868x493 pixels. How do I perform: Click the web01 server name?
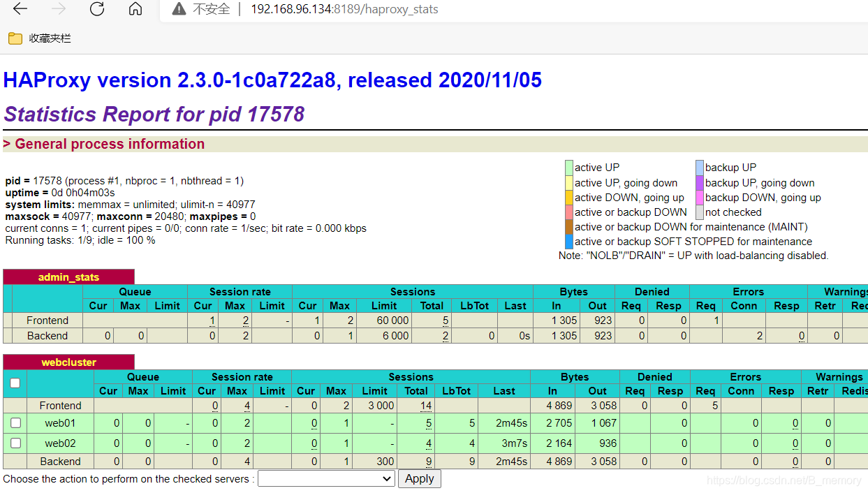60,423
